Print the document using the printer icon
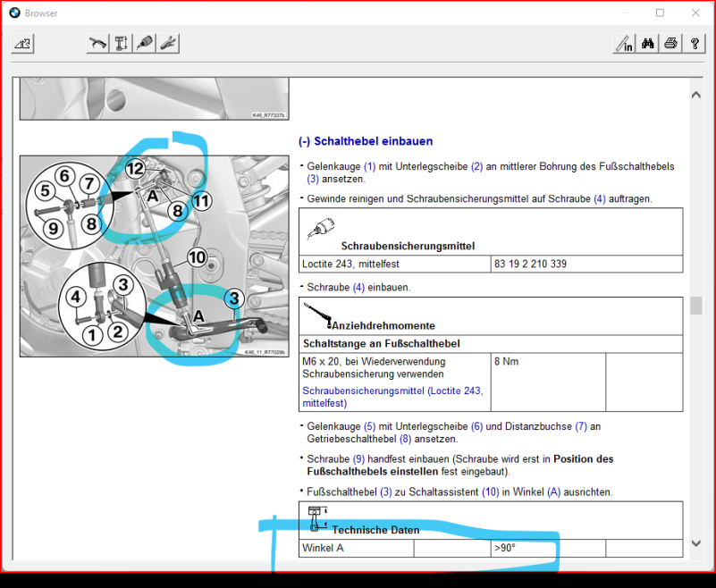 [671, 43]
